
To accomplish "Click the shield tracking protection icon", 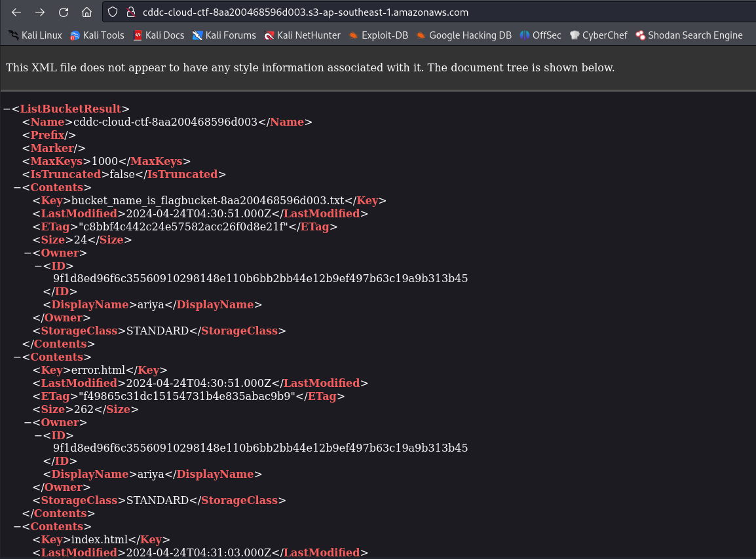I will click(113, 12).
